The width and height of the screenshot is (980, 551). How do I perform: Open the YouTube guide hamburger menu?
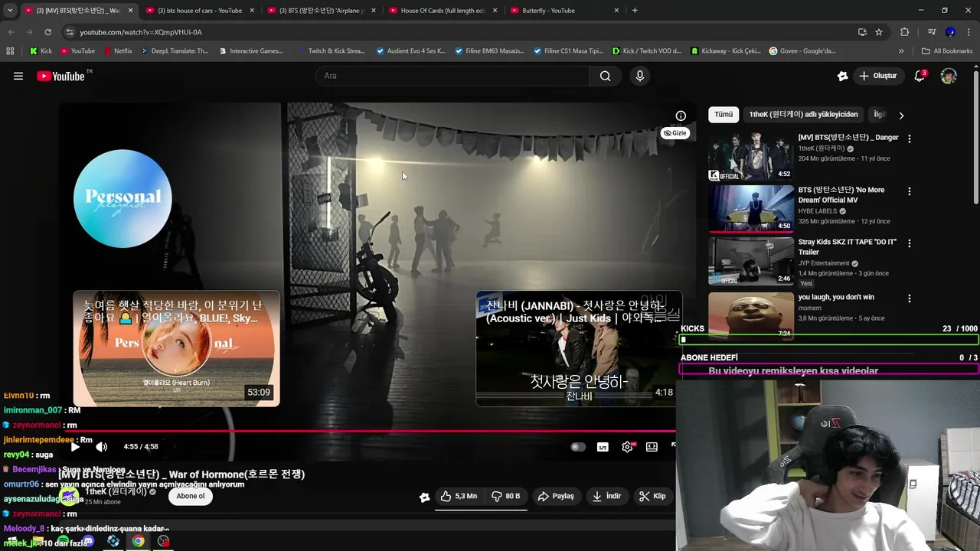(18, 76)
